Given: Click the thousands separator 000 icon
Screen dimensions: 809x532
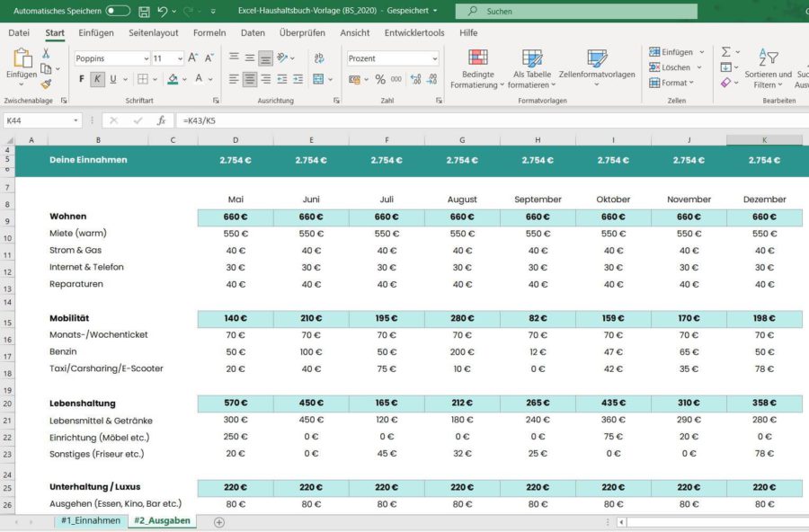Looking at the screenshot, I should click(x=396, y=79).
